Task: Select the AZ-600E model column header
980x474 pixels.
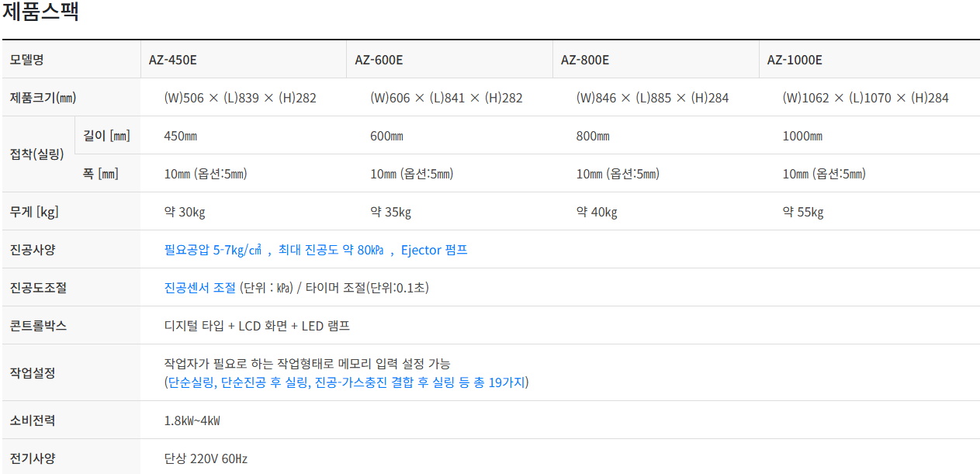Action: tap(379, 60)
